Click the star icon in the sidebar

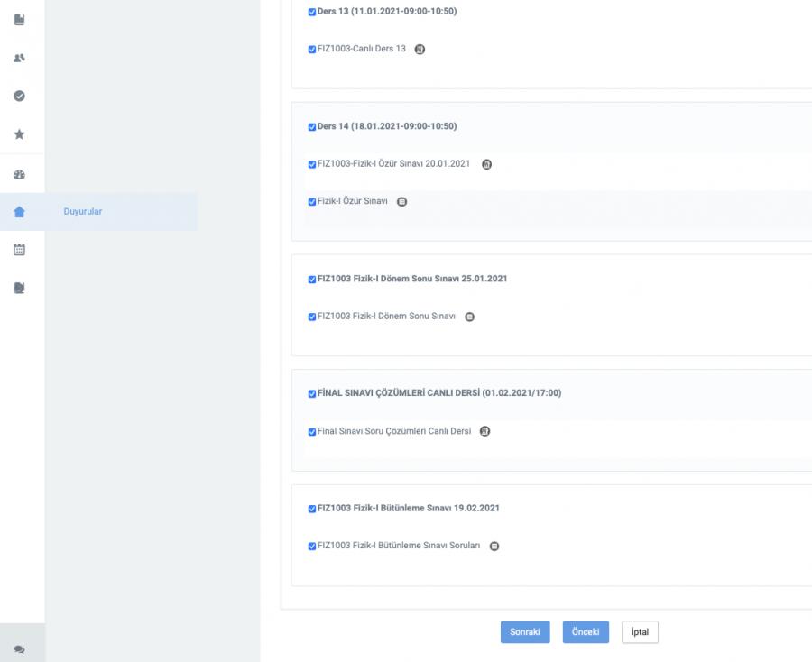click(x=20, y=134)
